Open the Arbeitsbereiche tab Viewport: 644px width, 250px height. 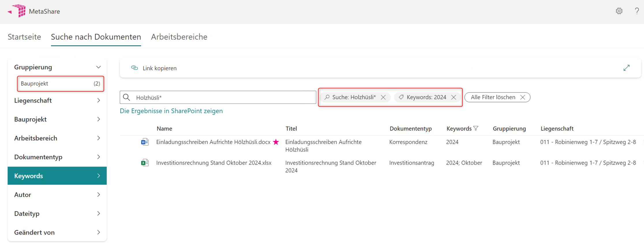(179, 37)
